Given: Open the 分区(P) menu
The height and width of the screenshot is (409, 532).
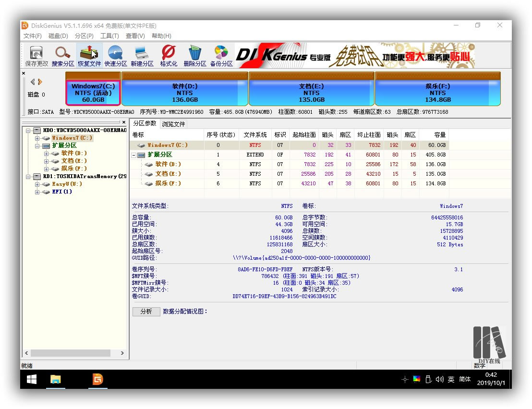Looking at the screenshot, I should point(84,36).
